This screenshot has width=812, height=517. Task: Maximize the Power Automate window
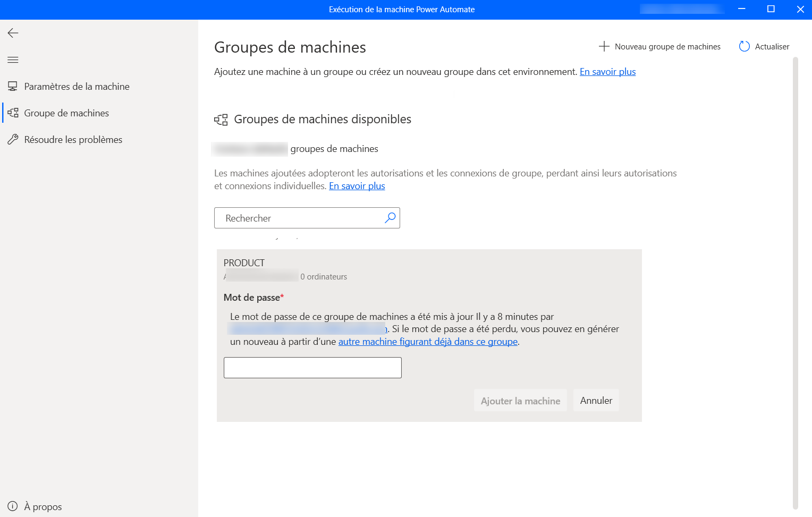771,9
